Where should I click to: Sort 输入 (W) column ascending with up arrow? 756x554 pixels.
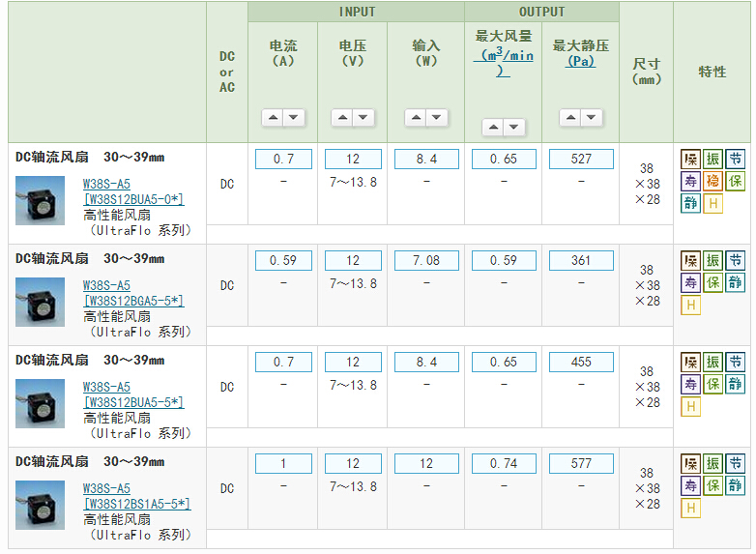416,117
